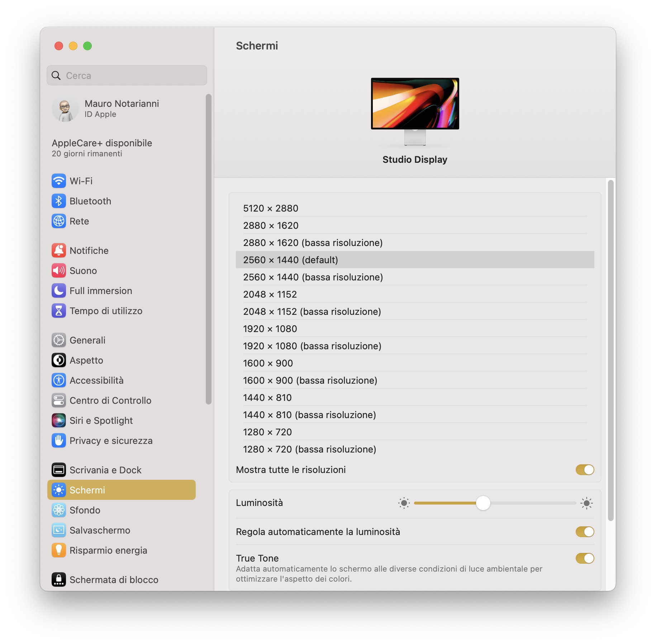The image size is (656, 644).
Task: Open AppleCare+ disponibile notice
Action: point(102,148)
